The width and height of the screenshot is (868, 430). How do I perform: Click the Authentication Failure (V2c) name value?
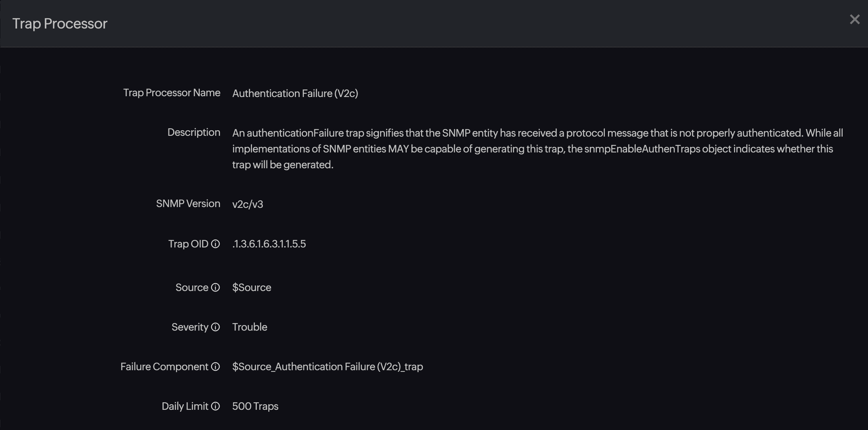point(295,93)
